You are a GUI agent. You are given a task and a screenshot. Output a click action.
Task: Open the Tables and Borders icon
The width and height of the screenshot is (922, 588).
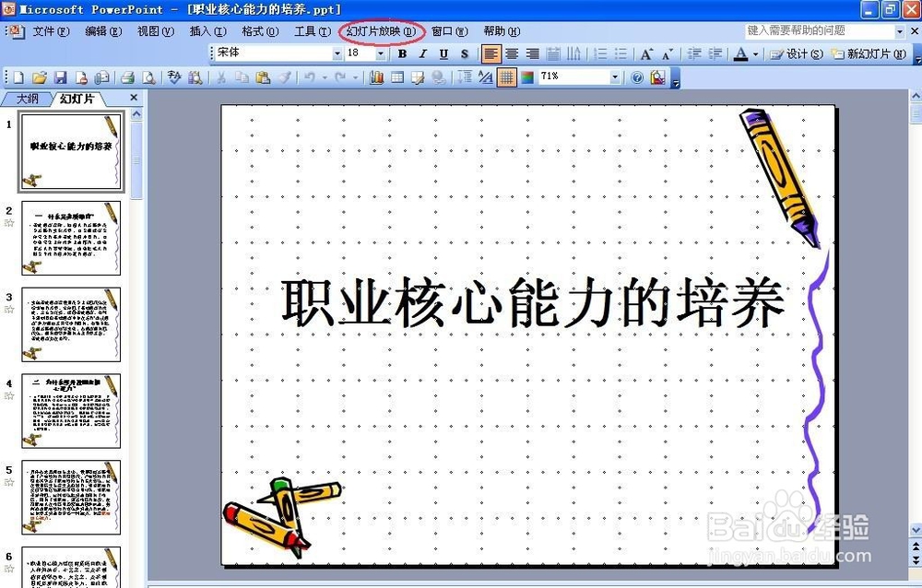coord(418,77)
